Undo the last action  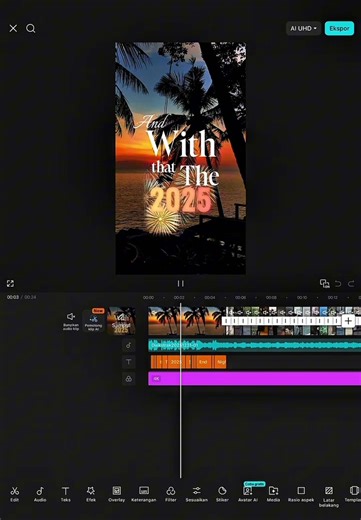[x=338, y=284]
